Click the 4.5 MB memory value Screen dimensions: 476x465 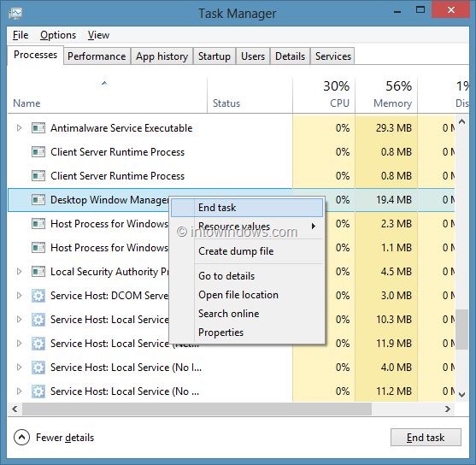(397, 272)
